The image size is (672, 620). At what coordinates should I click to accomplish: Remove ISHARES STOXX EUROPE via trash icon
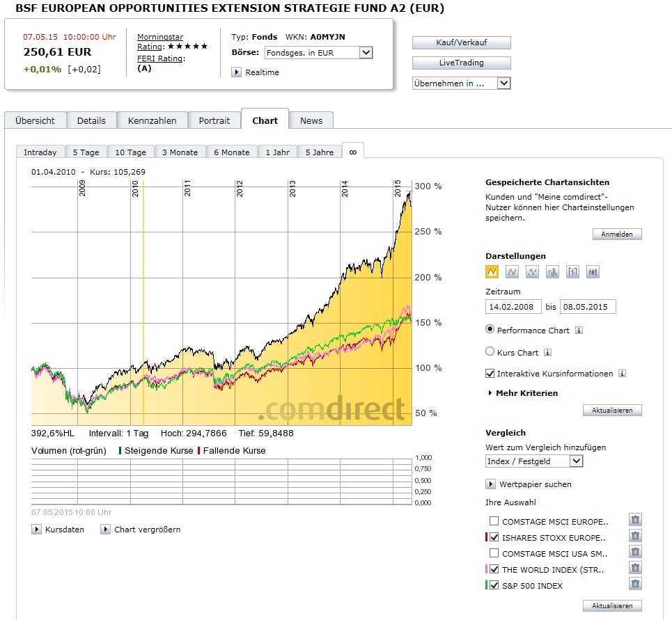635,536
